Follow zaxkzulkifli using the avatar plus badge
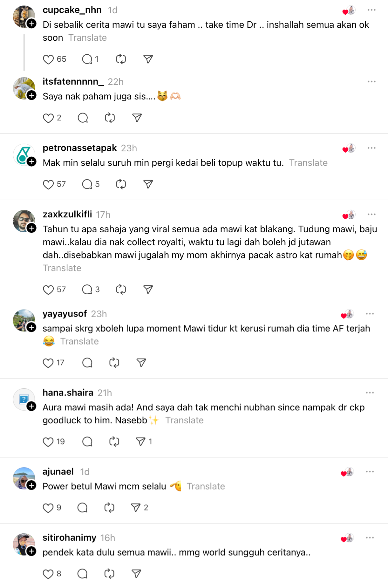This screenshot has height=588, width=388. [x=31, y=228]
